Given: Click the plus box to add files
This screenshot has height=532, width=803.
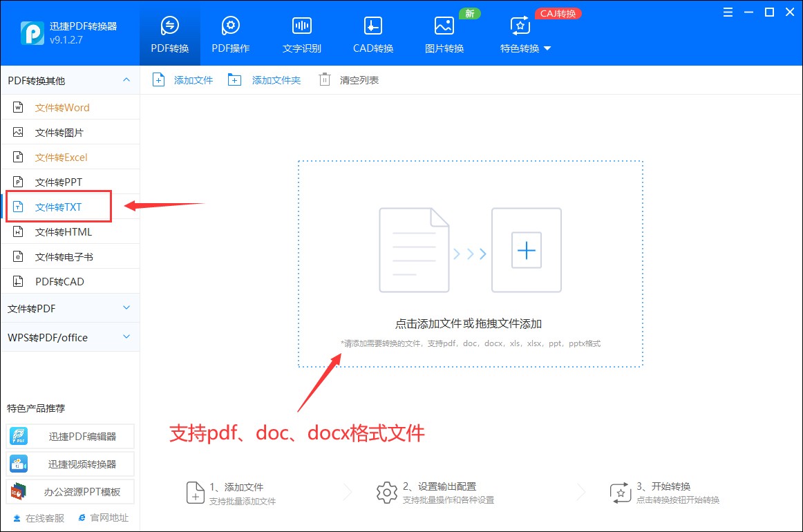Looking at the screenshot, I should [x=527, y=250].
